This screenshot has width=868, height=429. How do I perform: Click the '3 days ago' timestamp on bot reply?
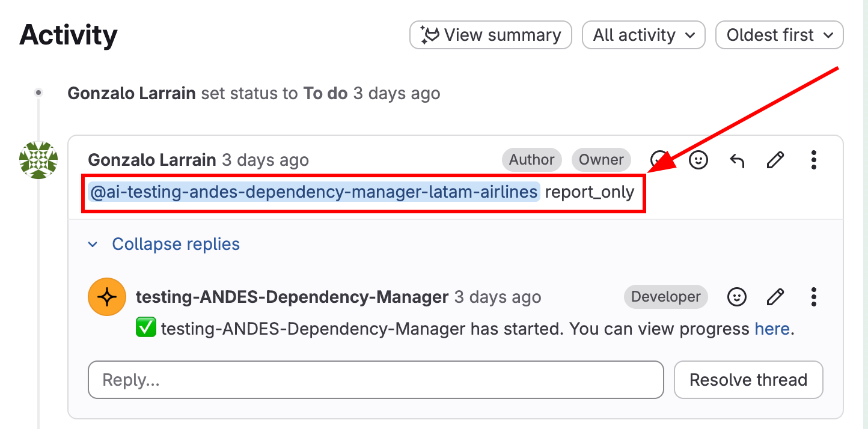[498, 297]
